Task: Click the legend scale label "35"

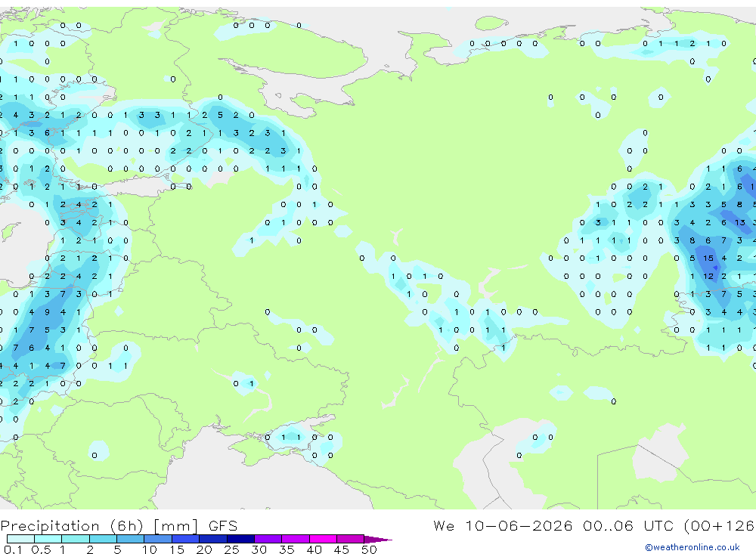Action: tap(287, 549)
